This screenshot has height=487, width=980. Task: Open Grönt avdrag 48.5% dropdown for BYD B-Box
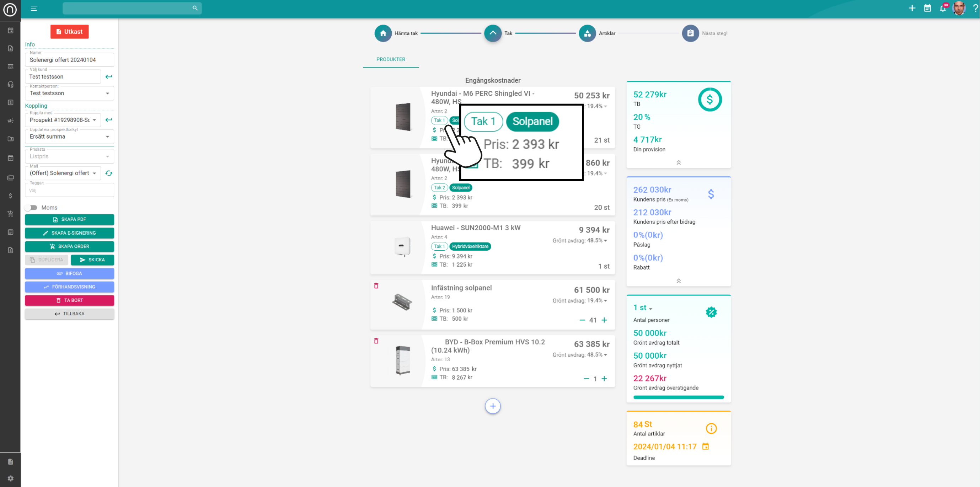pos(580,355)
